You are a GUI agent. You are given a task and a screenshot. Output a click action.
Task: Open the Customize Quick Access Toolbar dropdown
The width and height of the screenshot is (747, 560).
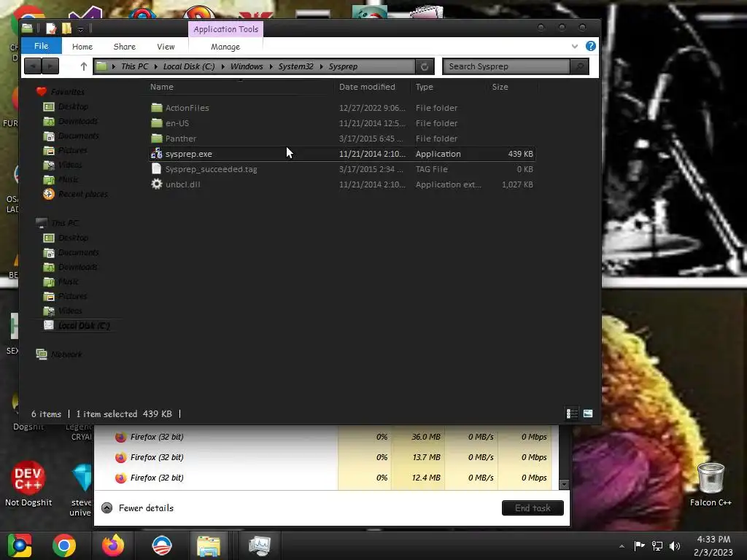point(80,29)
